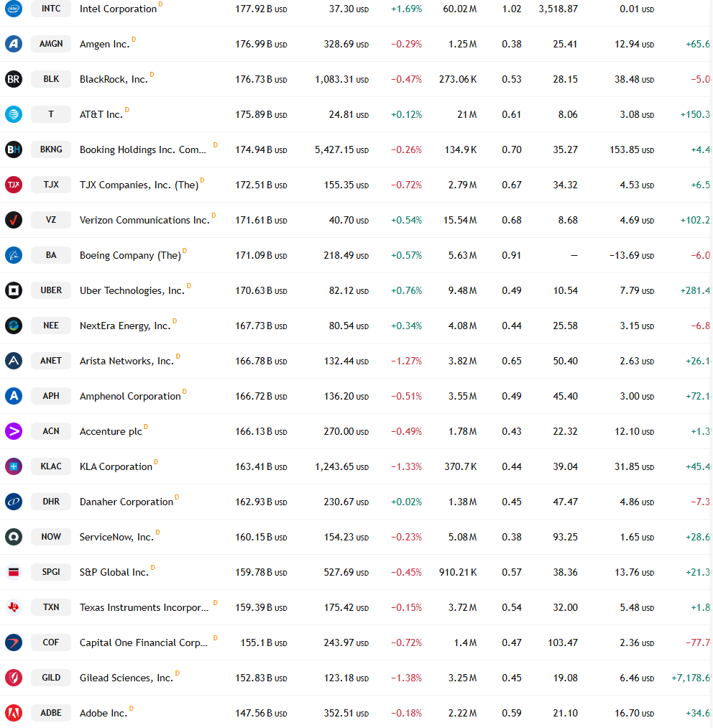Click Danaher's +0.02% change value
The width and height of the screenshot is (713, 728).
[x=406, y=502]
